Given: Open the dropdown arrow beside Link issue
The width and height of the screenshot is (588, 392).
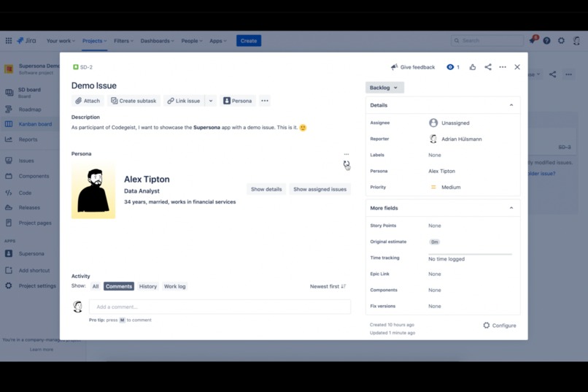Looking at the screenshot, I should [211, 101].
